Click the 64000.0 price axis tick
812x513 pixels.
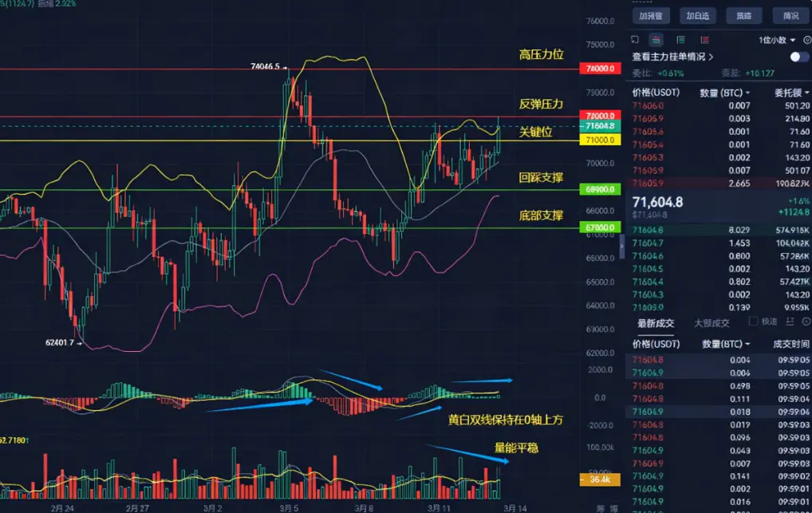coord(600,306)
